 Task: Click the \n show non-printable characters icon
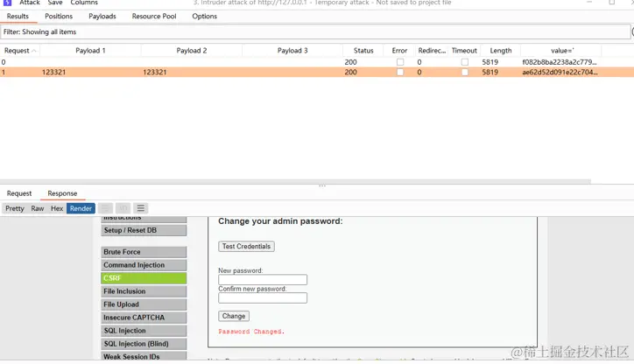(123, 208)
